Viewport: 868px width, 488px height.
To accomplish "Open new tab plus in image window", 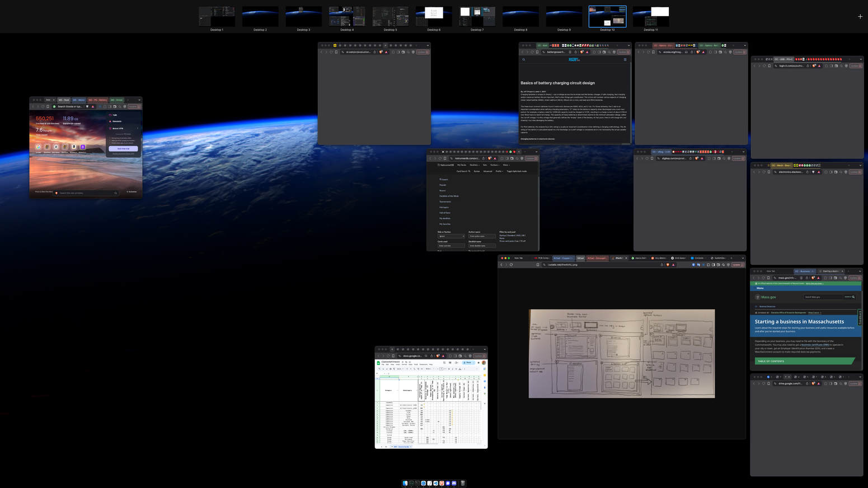I will coord(731,258).
